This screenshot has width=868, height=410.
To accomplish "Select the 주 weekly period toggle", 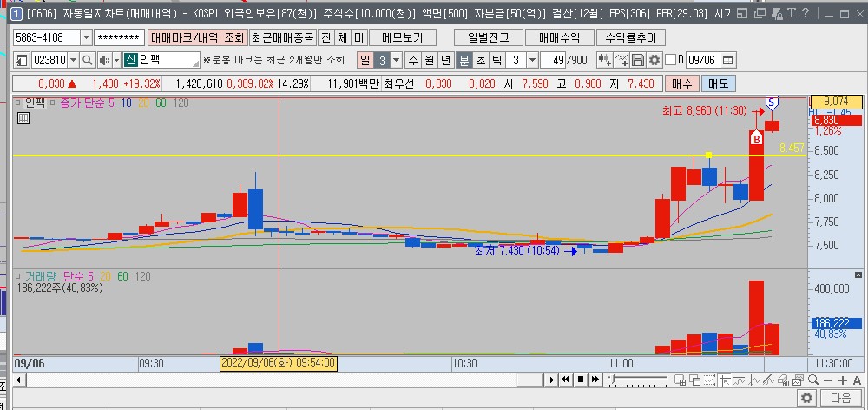I will (413, 60).
